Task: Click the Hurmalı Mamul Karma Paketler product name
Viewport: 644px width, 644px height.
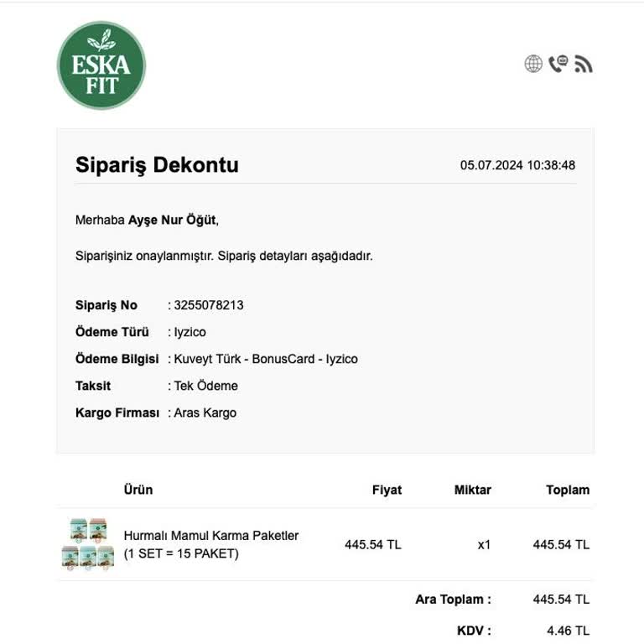Action: (x=211, y=535)
